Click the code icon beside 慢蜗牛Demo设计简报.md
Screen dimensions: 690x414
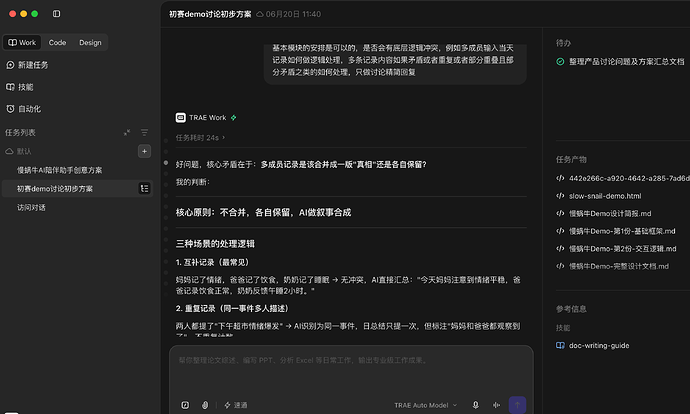[x=560, y=213]
